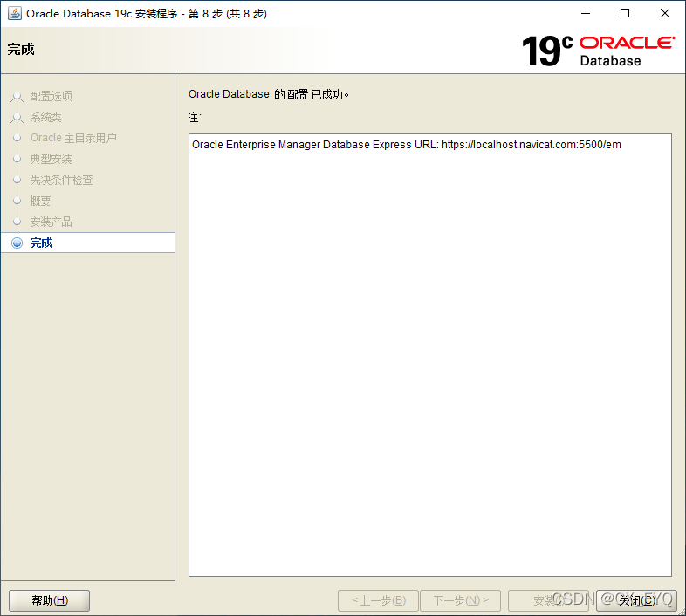Click the Java installer icon in title bar
686x616 pixels.
[x=15, y=14]
